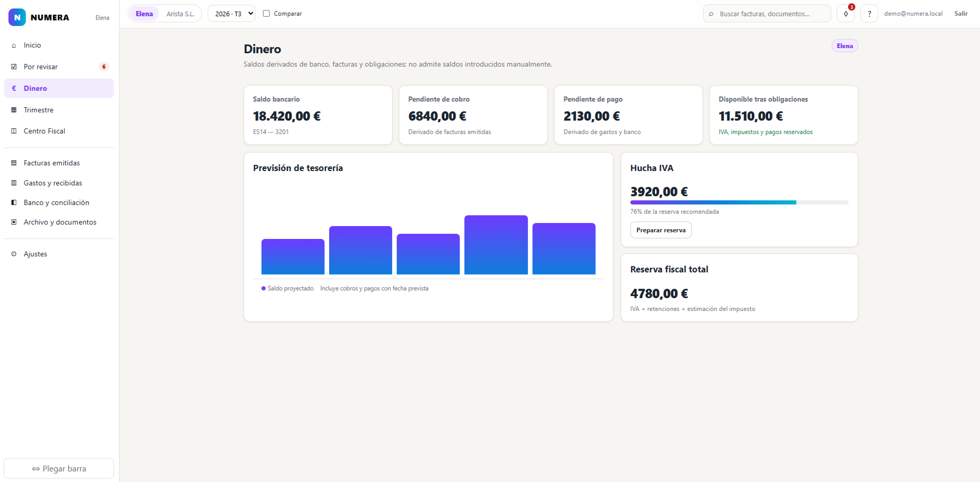Click the Gastos y recibidas icon
This screenshot has width=980, height=482.
14,183
